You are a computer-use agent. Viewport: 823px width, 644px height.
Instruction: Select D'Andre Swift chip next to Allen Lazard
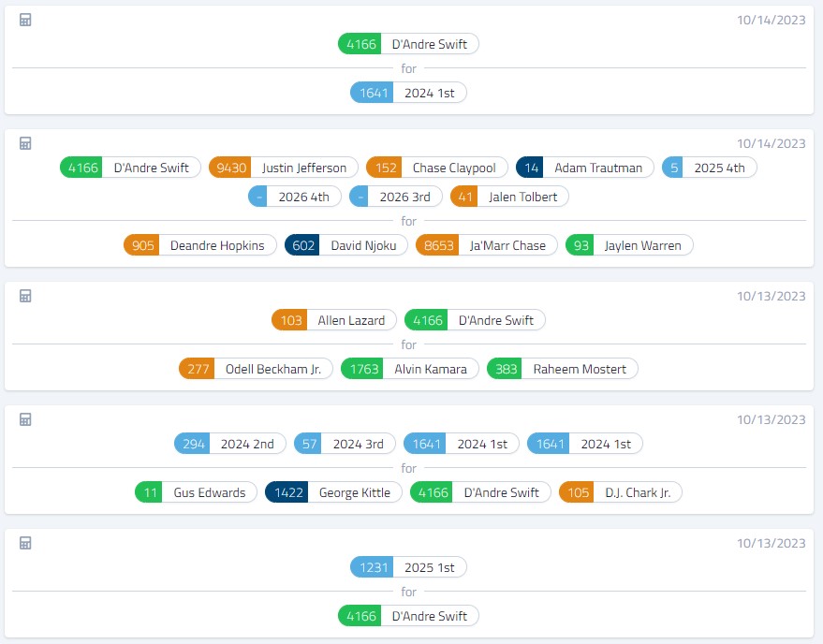[475, 320]
